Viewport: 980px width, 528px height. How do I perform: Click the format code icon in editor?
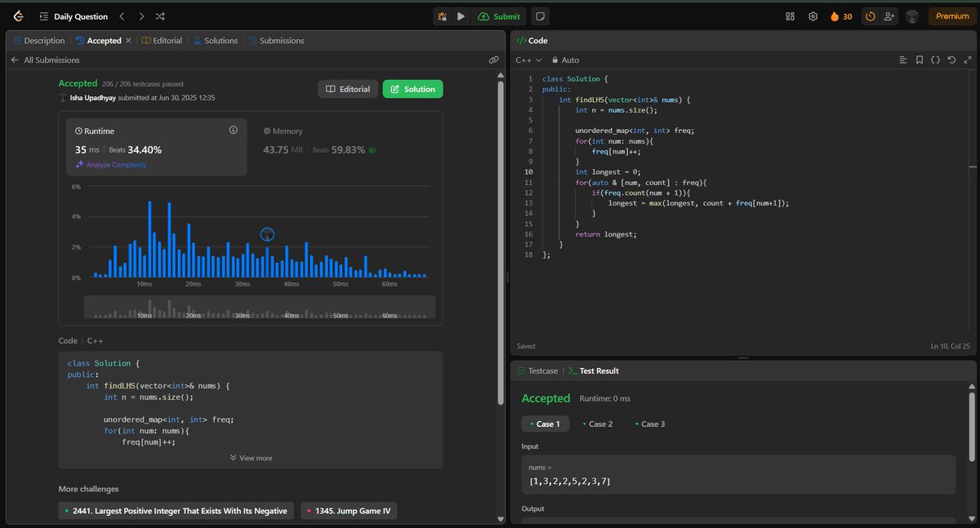tap(903, 60)
